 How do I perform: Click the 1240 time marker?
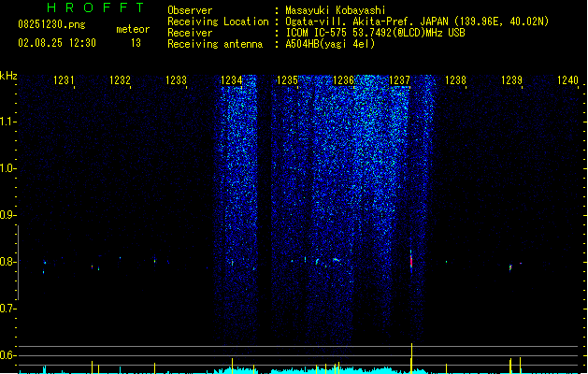[567, 80]
